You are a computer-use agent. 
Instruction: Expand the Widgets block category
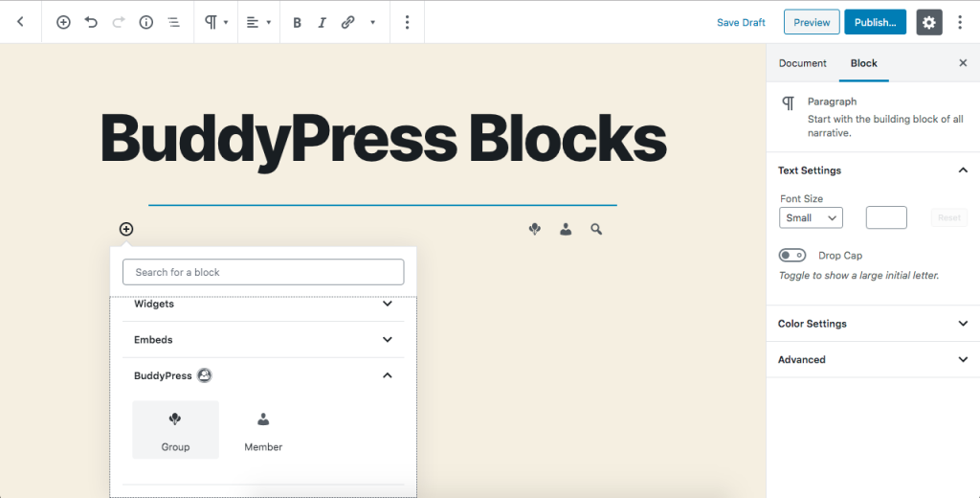[263, 304]
